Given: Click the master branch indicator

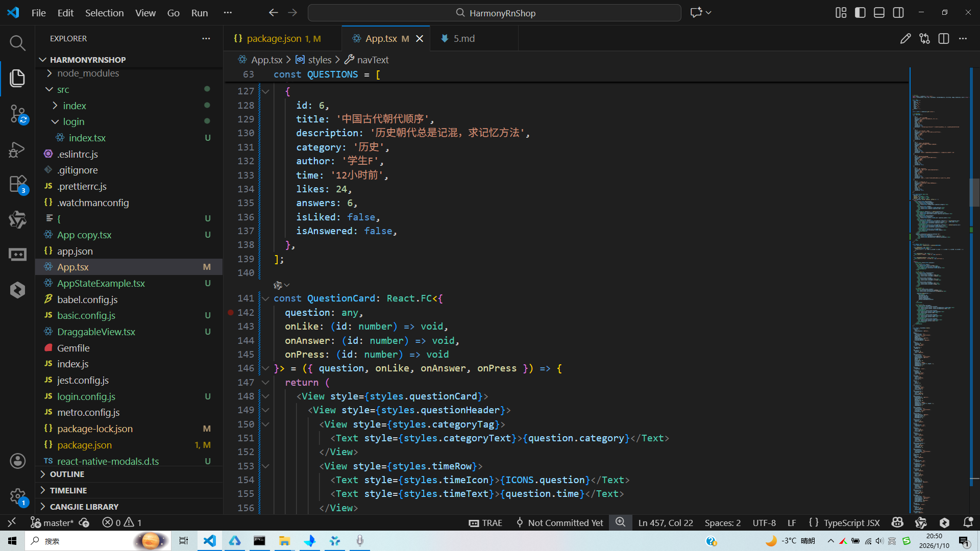Looking at the screenshot, I should click(52, 522).
